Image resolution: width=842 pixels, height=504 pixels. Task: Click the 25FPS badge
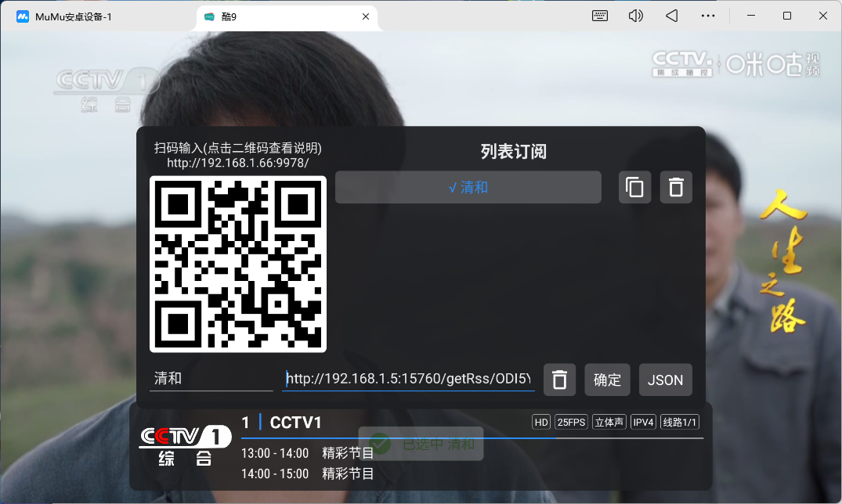pos(571,423)
